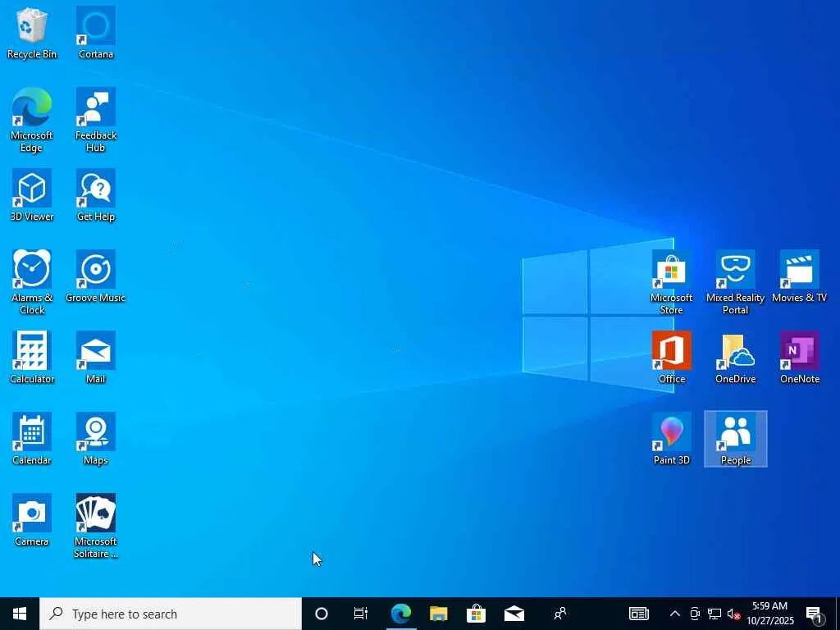Screen dimensions: 840x630
Task: Select the Calendar desktop icon
Action: [x=32, y=440]
